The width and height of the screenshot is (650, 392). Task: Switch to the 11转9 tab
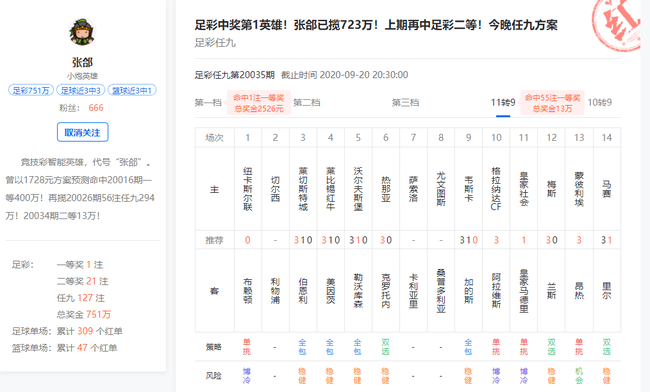(503, 102)
